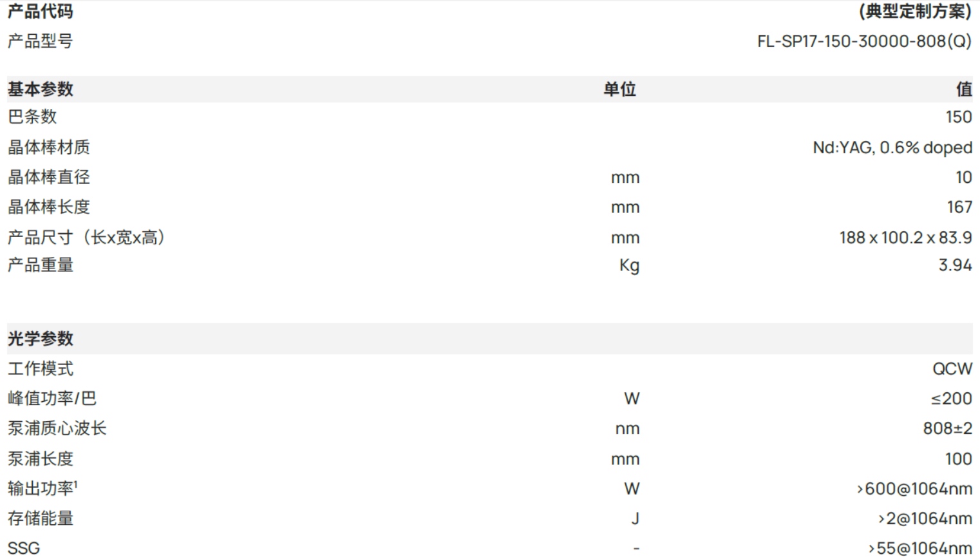Select the 808±2 wavelength value
The width and height of the screenshot is (980, 559).
pyautogui.click(x=947, y=429)
